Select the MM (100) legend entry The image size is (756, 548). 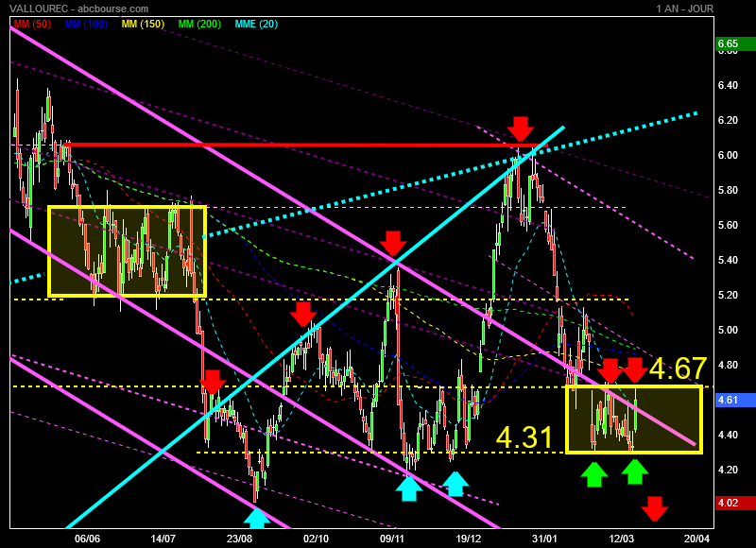[x=86, y=24]
